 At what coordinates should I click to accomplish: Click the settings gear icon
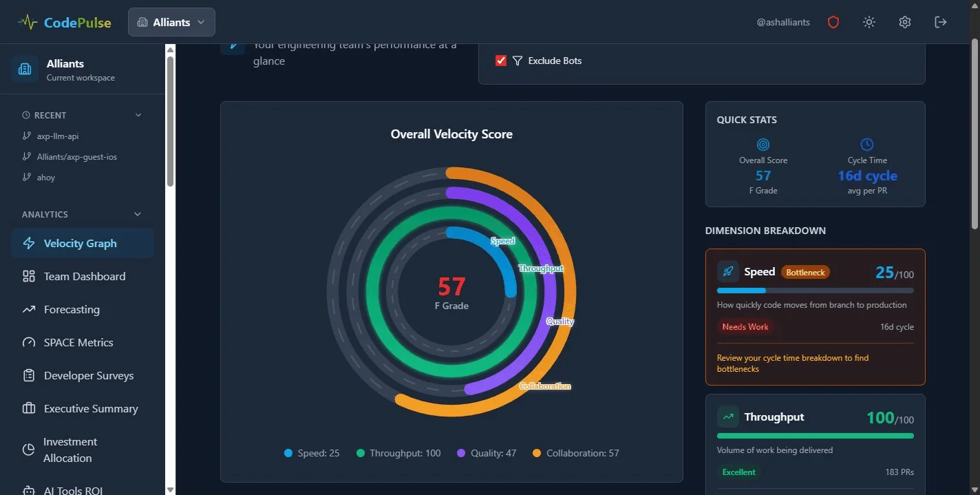[x=904, y=21]
